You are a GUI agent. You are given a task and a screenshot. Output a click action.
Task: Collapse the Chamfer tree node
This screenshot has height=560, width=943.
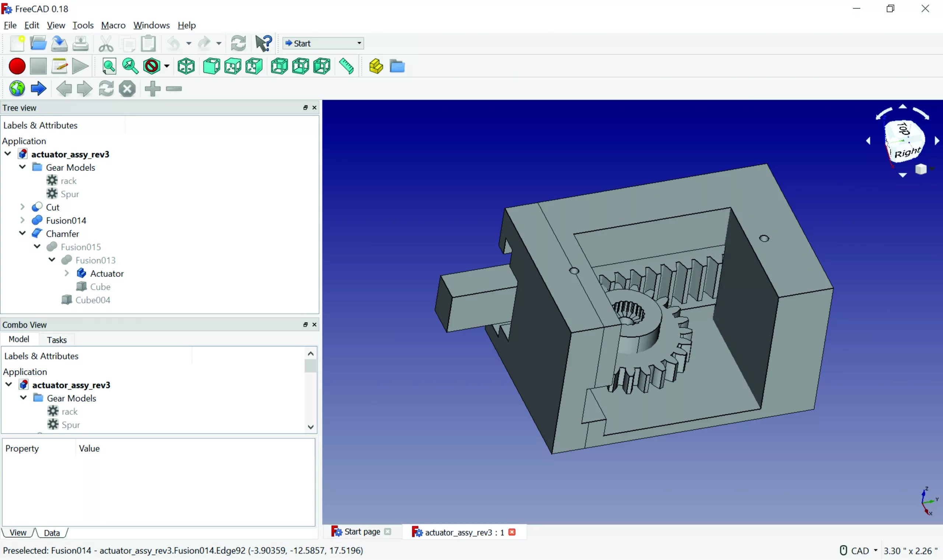[x=22, y=233]
